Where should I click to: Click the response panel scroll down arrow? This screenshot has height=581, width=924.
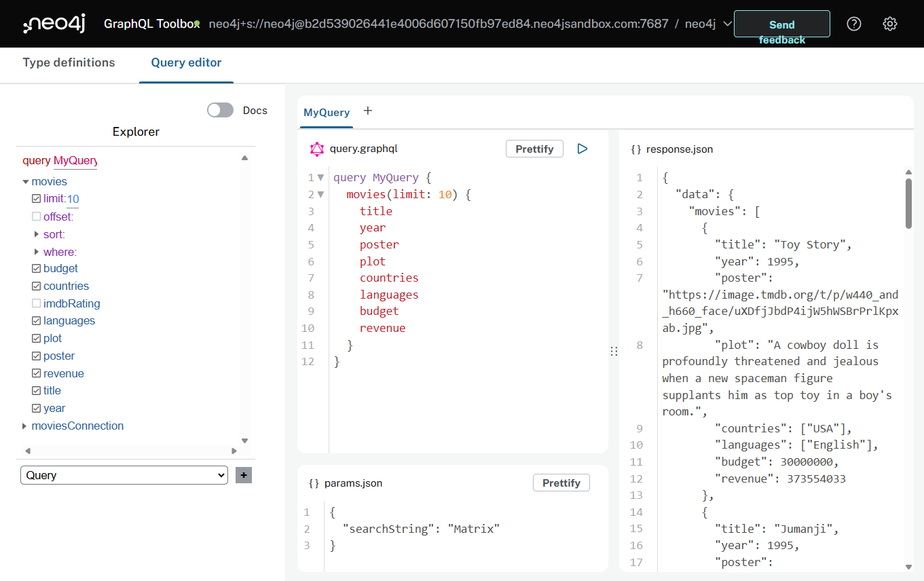point(908,567)
